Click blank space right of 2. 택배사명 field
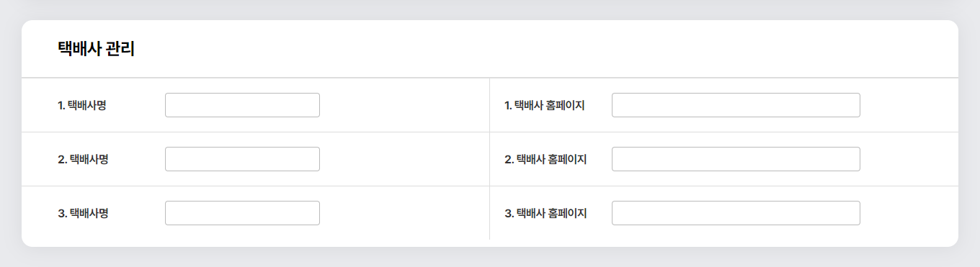 point(404,159)
